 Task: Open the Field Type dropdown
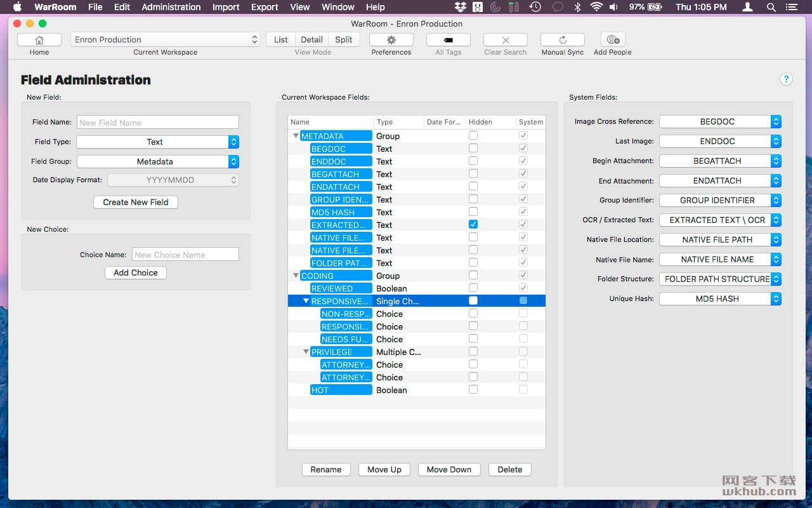click(x=157, y=142)
